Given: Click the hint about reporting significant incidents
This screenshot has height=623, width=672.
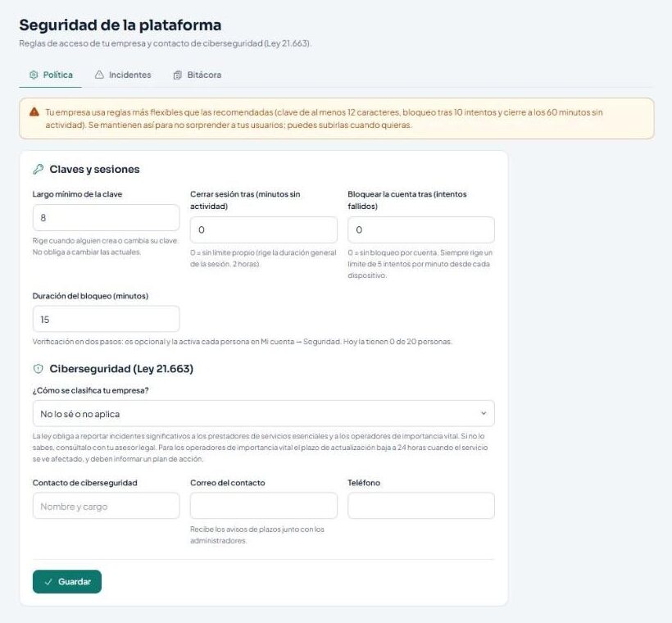Looking at the screenshot, I should point(260,448).
